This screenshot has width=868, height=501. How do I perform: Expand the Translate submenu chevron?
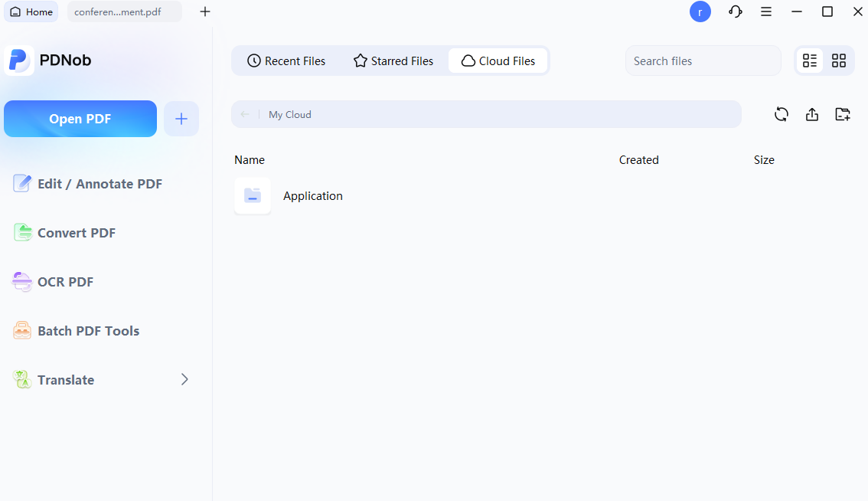(184, 380)
